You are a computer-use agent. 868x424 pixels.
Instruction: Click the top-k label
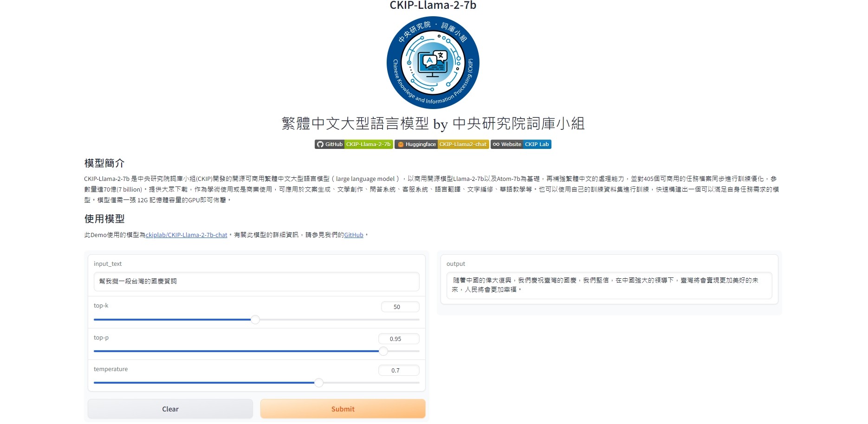pos(101,306)
